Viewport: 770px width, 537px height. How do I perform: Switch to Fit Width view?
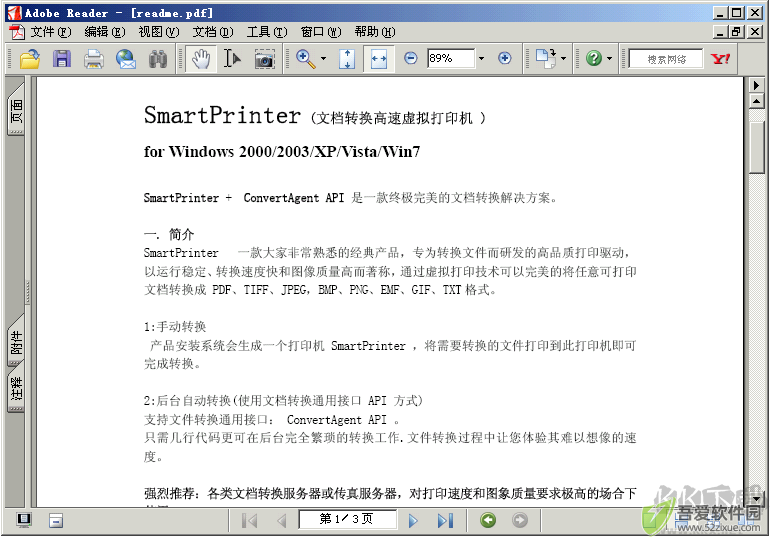[379, 59]
